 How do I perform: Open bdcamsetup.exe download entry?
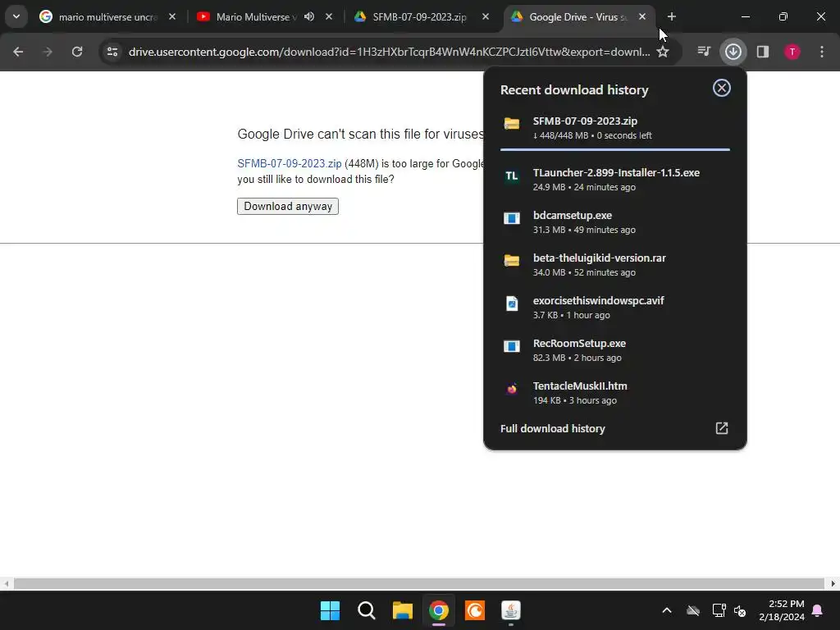[615, 222]
